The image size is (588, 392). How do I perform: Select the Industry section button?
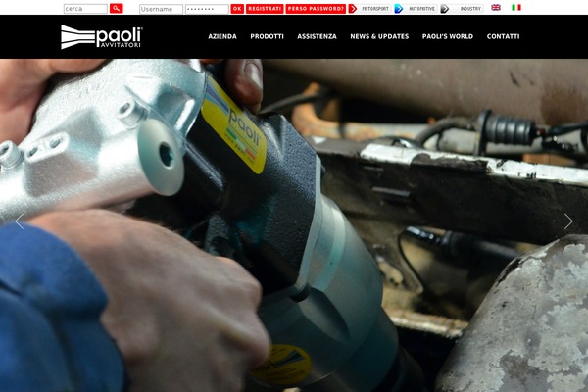(462, 8)
